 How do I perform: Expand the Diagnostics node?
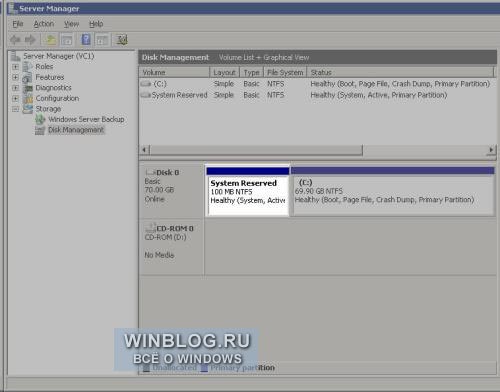(16, 88)
